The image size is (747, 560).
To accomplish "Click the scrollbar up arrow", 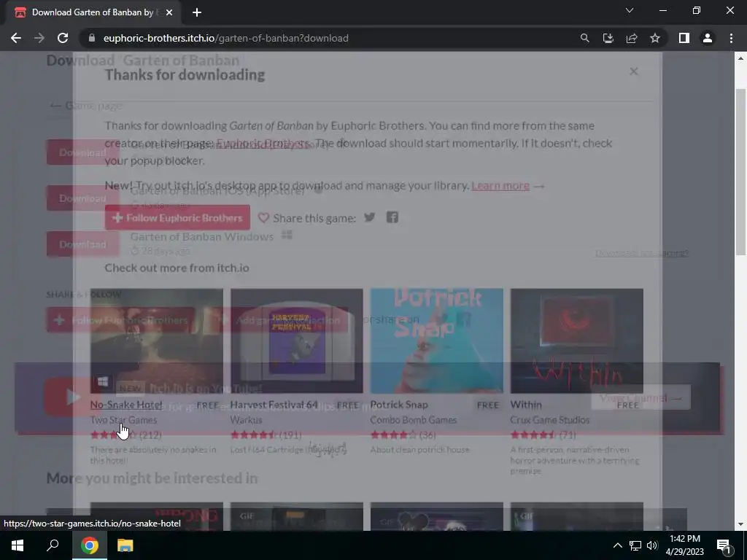I will coord(740,58).
